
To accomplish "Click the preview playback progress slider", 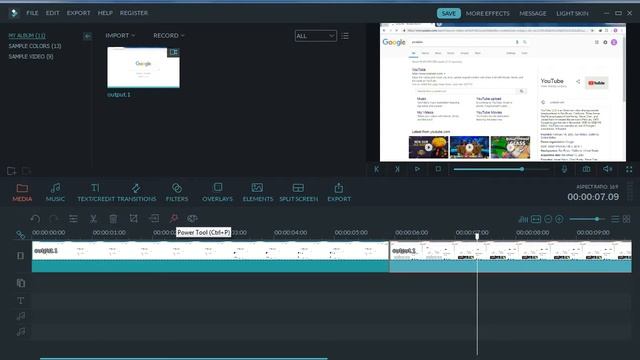I will pyautogui.click(x=501, y=169).
